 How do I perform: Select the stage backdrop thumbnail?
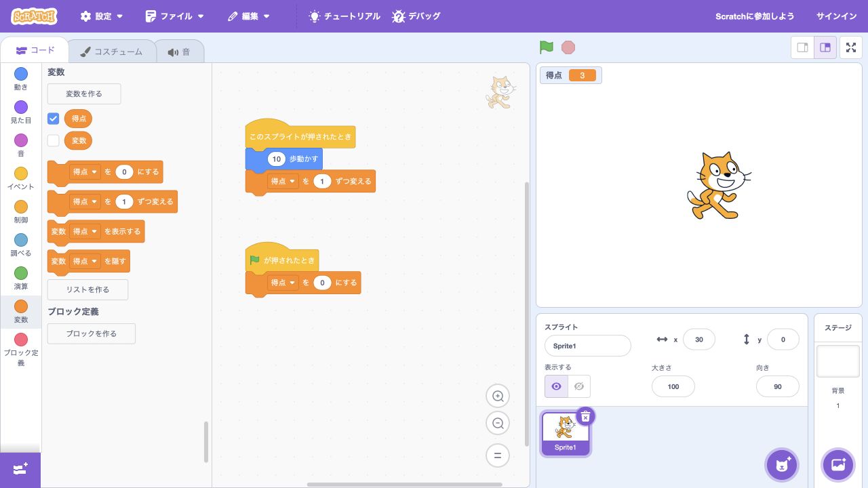838,361
